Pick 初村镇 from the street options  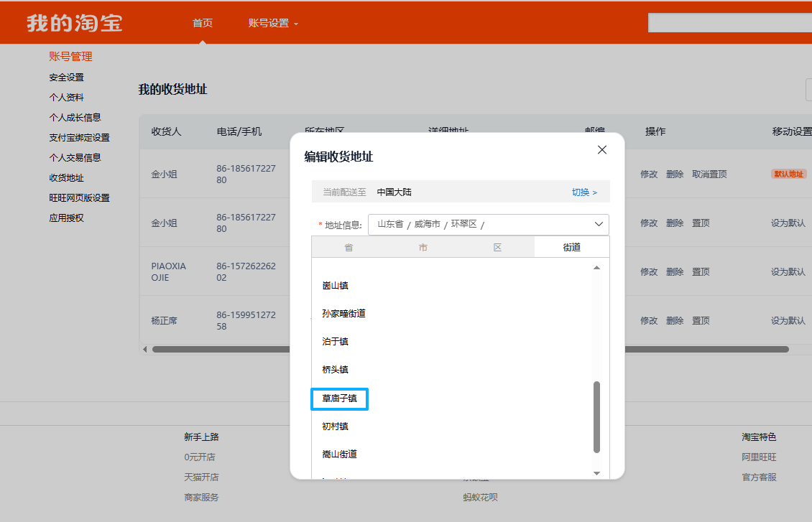[x=335, y=427]
